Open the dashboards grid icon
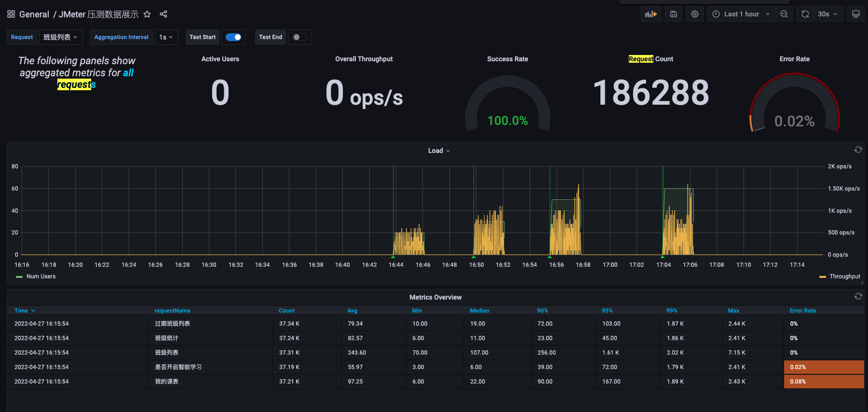This screenshot has height=412, width=868. point(11,14)
